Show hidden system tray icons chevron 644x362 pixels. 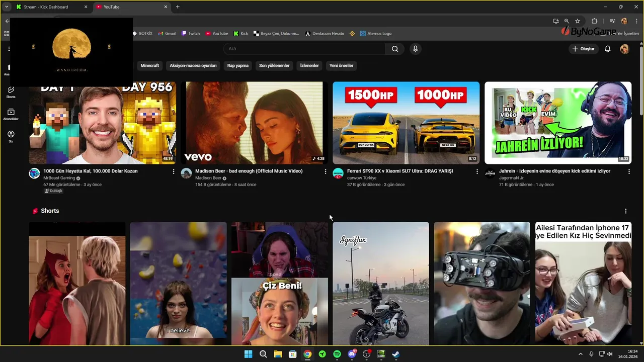click(x=581, y=354)
